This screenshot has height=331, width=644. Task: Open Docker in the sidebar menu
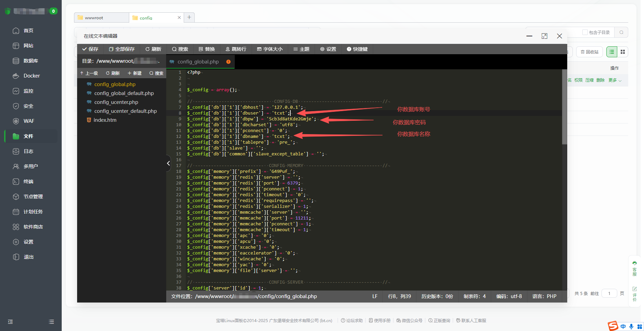(32, 76)
